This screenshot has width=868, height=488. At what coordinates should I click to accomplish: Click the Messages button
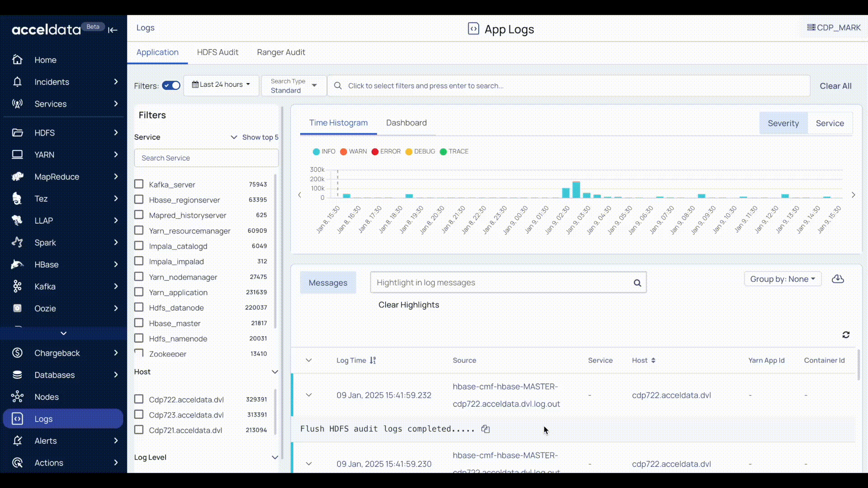[328, 283]
